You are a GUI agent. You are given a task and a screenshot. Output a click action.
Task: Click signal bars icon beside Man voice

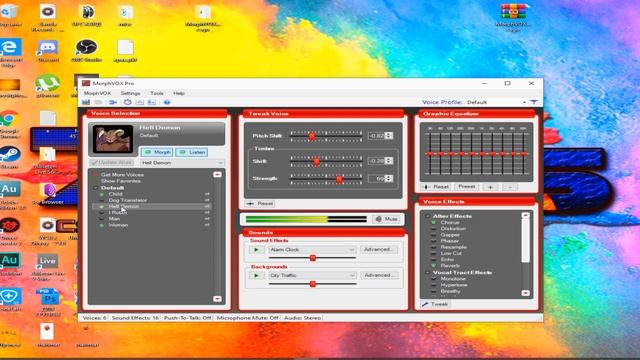pyautogui.click(x=207, y=219)
